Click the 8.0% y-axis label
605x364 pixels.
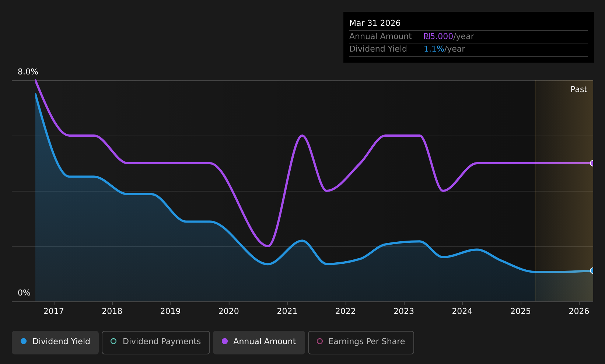(x=28, y=72)
